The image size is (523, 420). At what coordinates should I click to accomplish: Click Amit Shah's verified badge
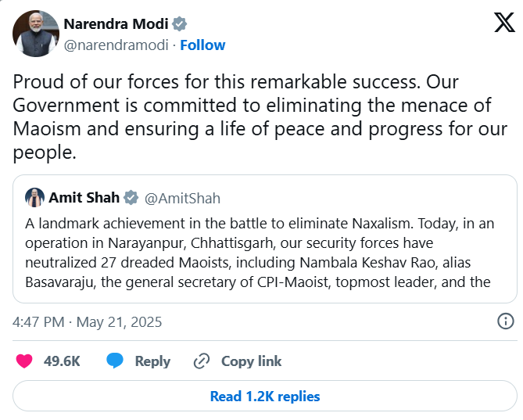click(x=132, y=197)
